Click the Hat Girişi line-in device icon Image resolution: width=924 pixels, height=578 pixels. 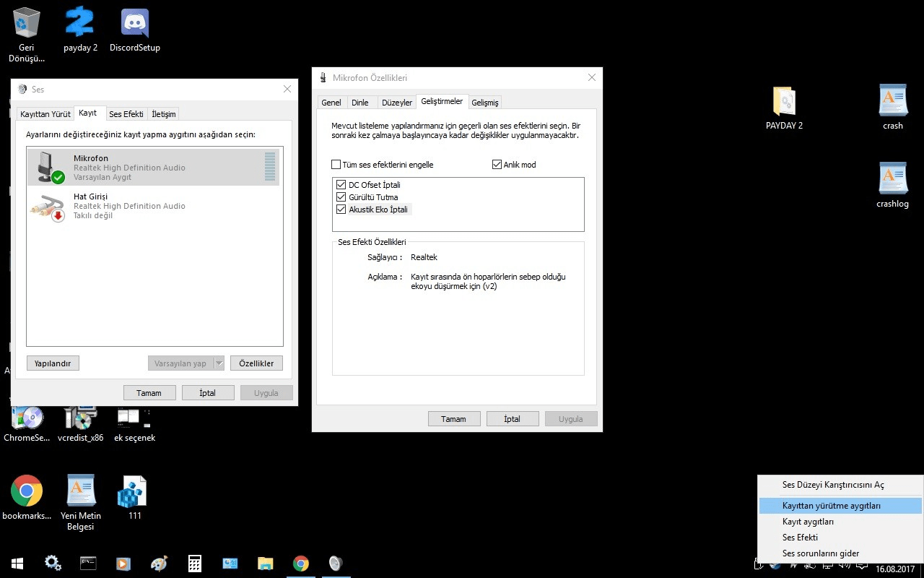pos(48,207)
